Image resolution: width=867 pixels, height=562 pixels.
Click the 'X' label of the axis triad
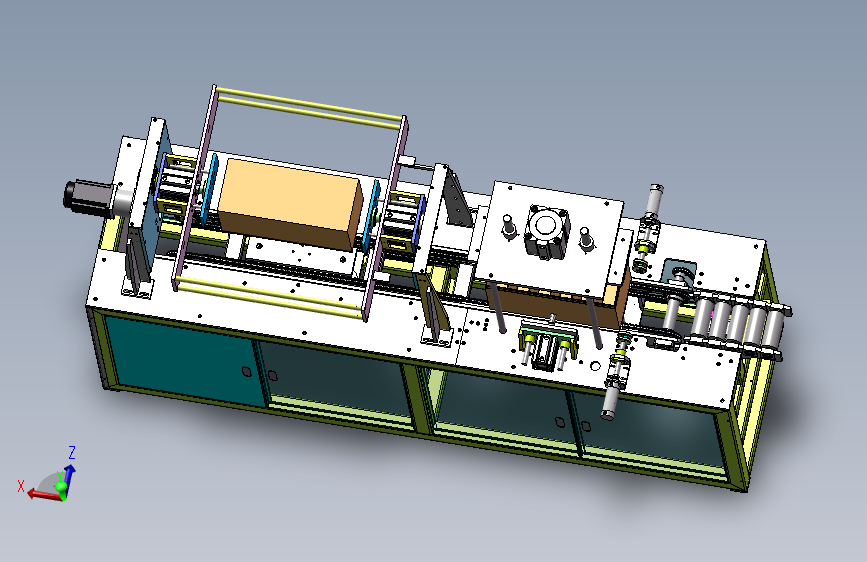[21, 486]
